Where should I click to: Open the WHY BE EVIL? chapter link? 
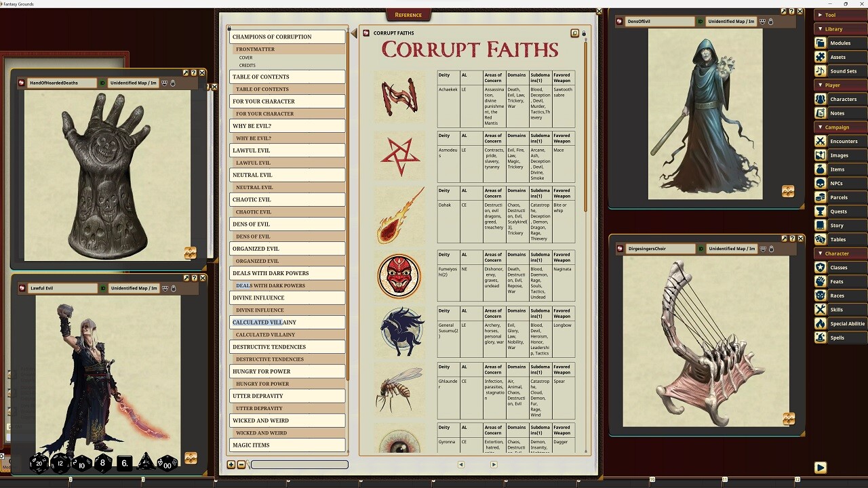(x=287, y=125)
